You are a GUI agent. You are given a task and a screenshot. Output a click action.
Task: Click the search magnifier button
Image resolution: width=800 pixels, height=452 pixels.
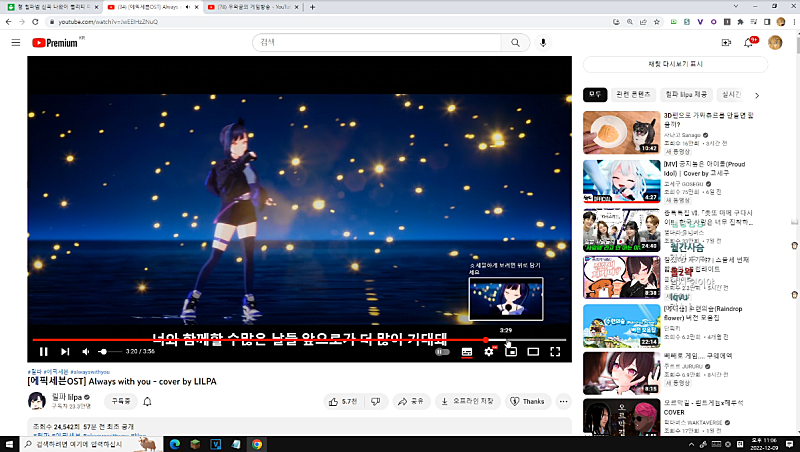(x=515, y=42)
